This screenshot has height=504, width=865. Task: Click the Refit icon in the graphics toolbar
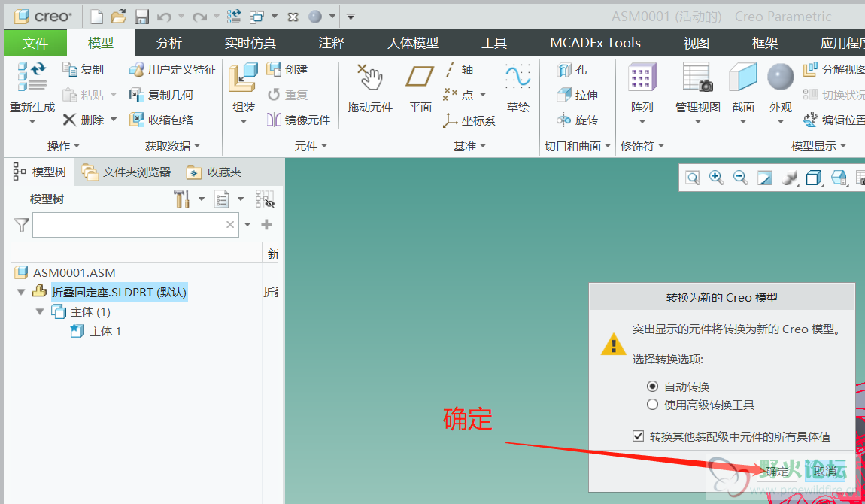click(x=692, y=178)
